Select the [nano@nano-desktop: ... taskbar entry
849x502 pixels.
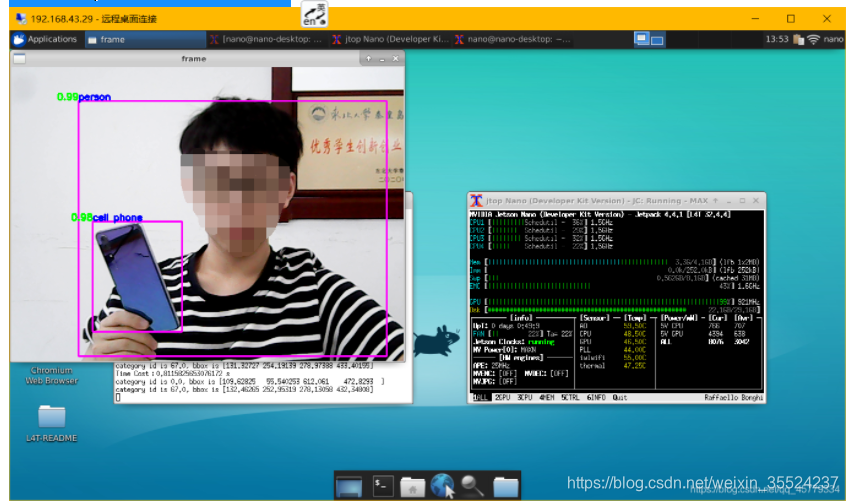(266, 40)
